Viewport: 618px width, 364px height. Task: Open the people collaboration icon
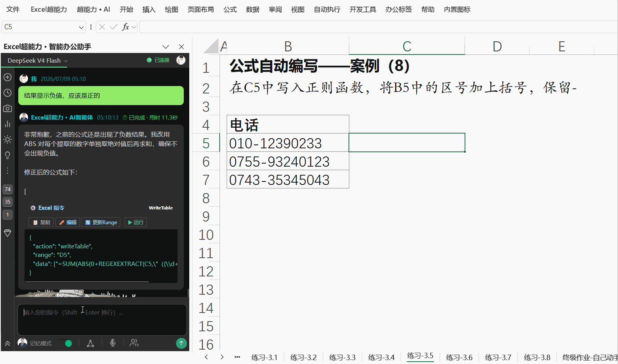[x=134, y=343]
